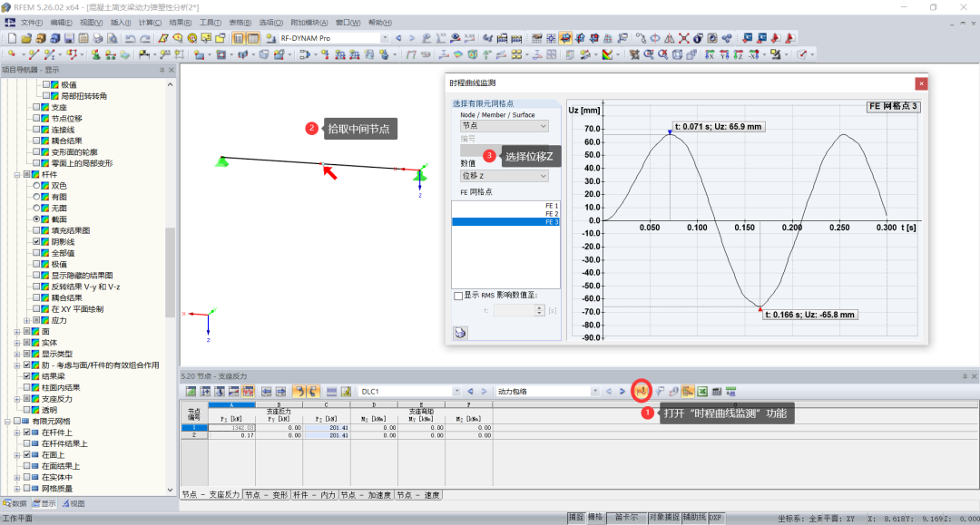The image size is (980, 525).
Task: Expand the 面 tree node
Action: 17,332
